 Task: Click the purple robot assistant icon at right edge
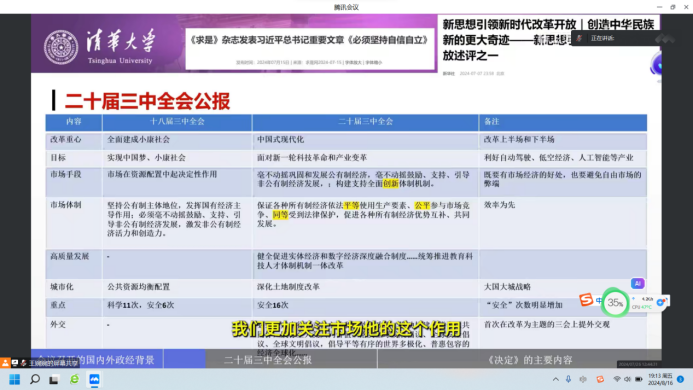(657, 65)
